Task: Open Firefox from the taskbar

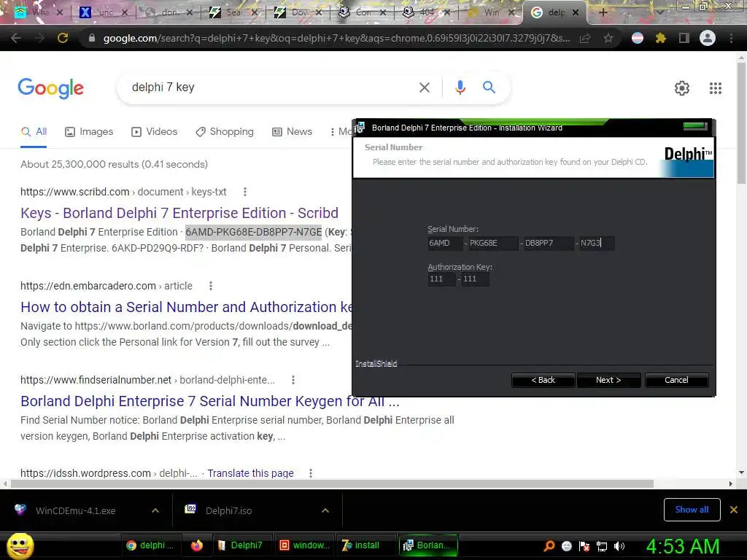Action: (x=197, y=545)
